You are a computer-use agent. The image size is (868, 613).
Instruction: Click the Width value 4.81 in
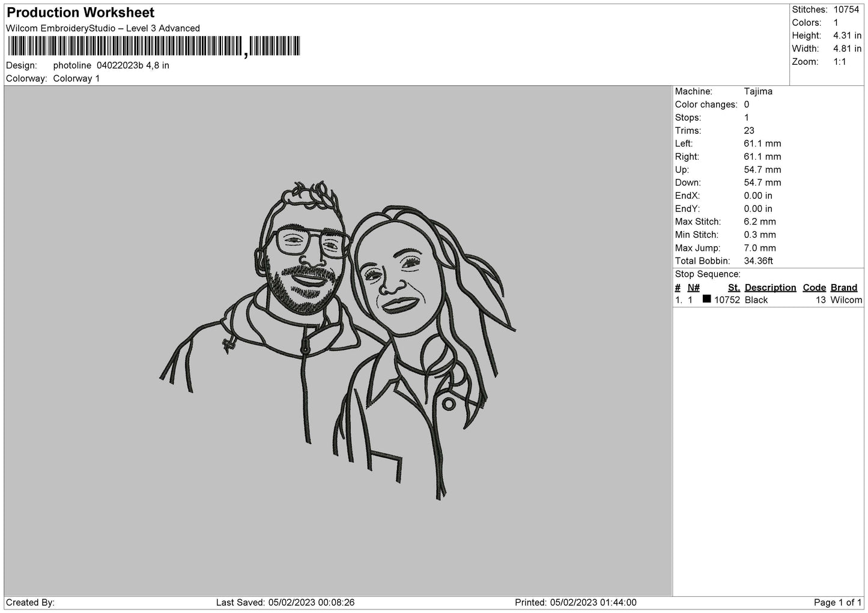[x=847, y=49]
